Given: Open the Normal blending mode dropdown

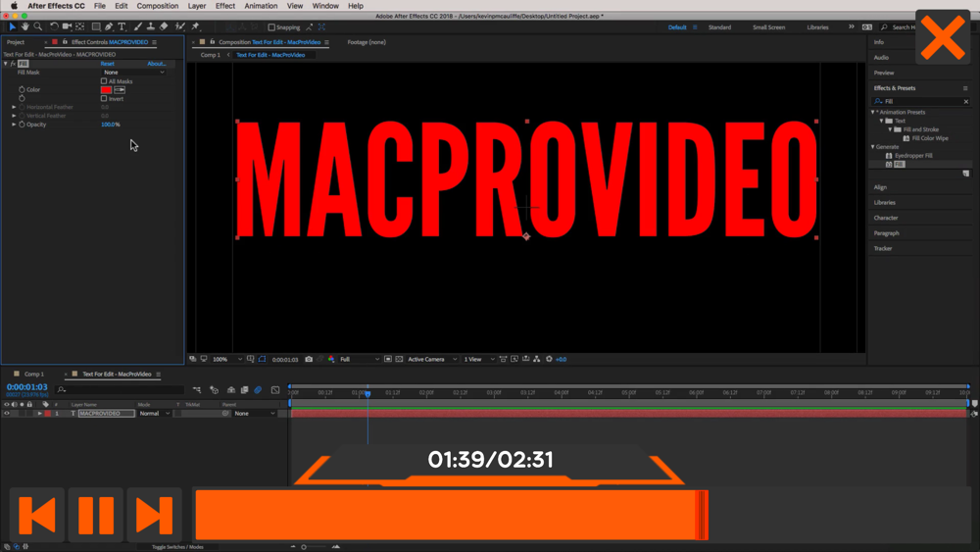Looking at the screenshot, I should 155,413.
